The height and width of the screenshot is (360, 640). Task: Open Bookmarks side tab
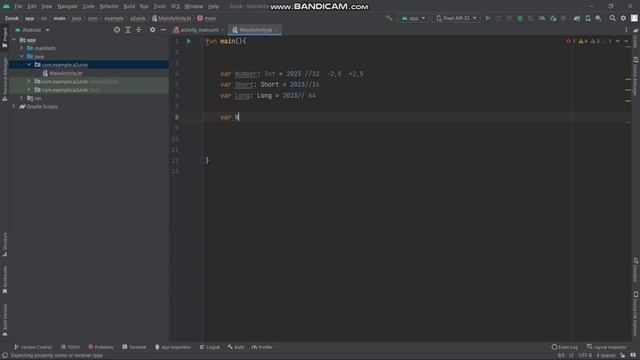[x=4, y=280]
